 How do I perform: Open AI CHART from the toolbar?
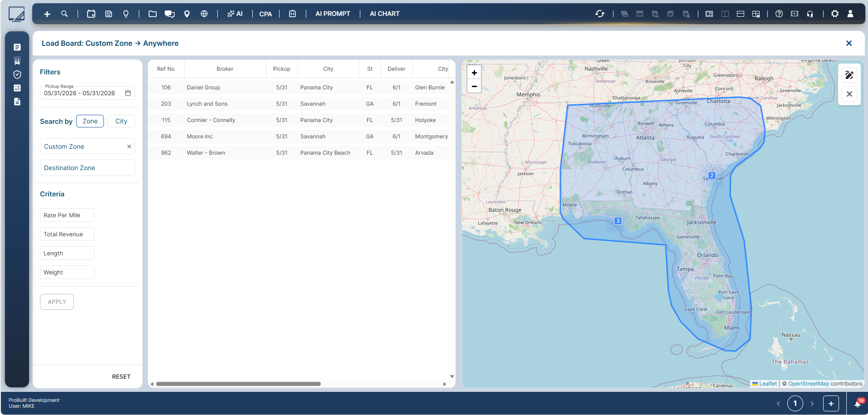pos(385,14)
